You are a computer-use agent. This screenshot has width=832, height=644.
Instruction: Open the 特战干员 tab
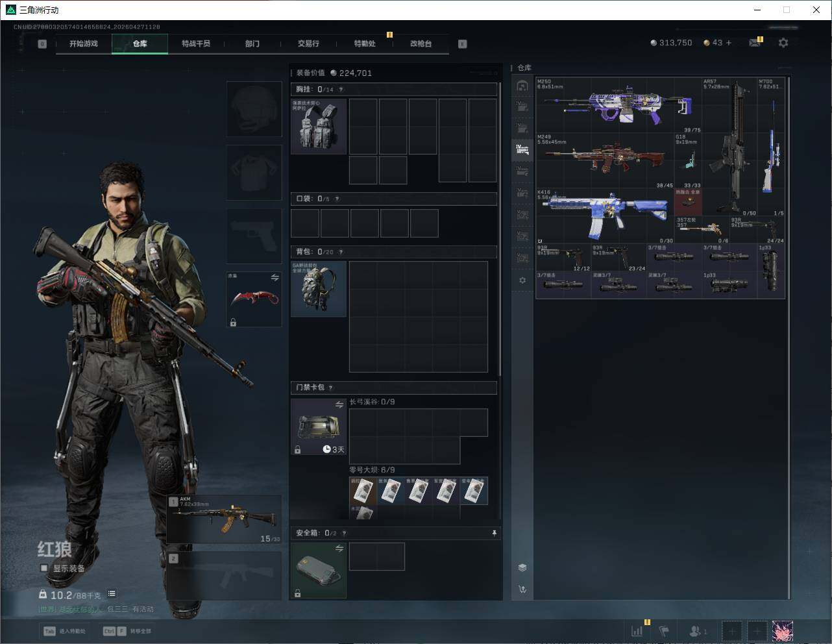coord(196,43)
